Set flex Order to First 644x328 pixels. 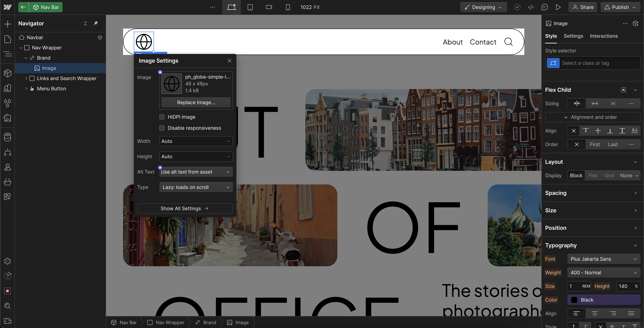595,144
